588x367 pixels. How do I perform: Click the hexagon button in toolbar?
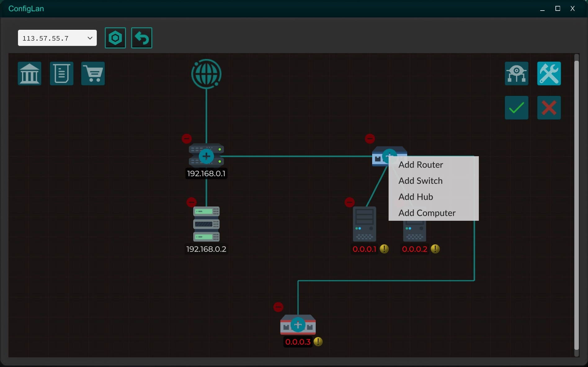[x=115, y=38]
